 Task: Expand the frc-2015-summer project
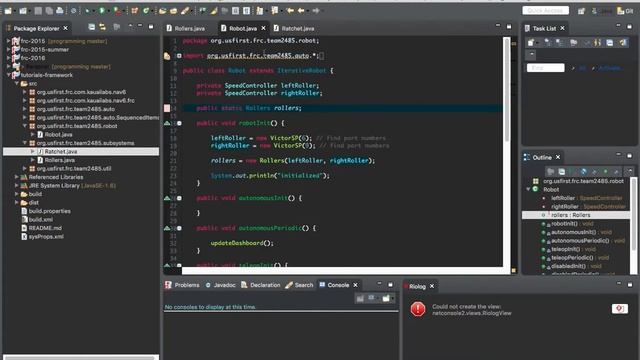coord(8,49)
